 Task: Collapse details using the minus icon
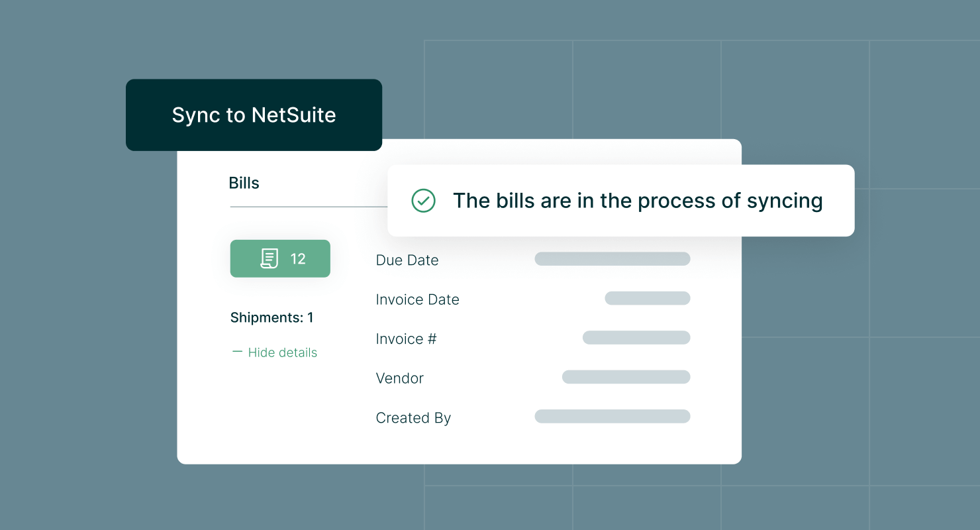tap(237, 352)
